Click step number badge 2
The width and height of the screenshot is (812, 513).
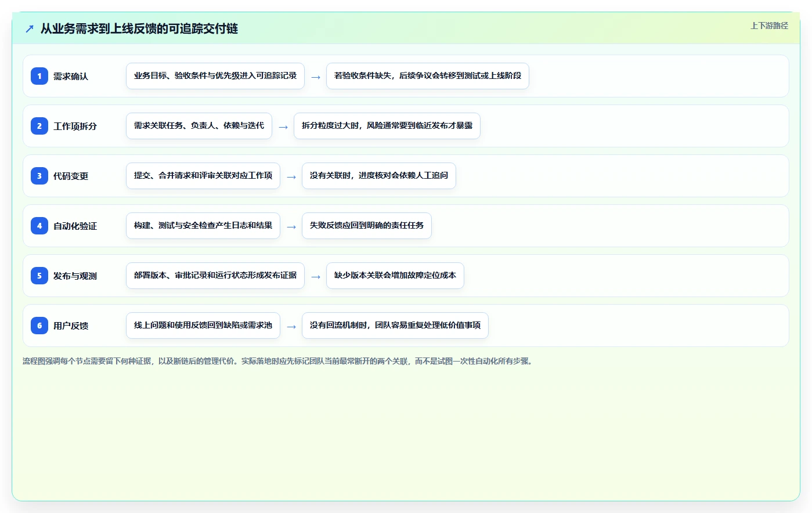point(39,126)
